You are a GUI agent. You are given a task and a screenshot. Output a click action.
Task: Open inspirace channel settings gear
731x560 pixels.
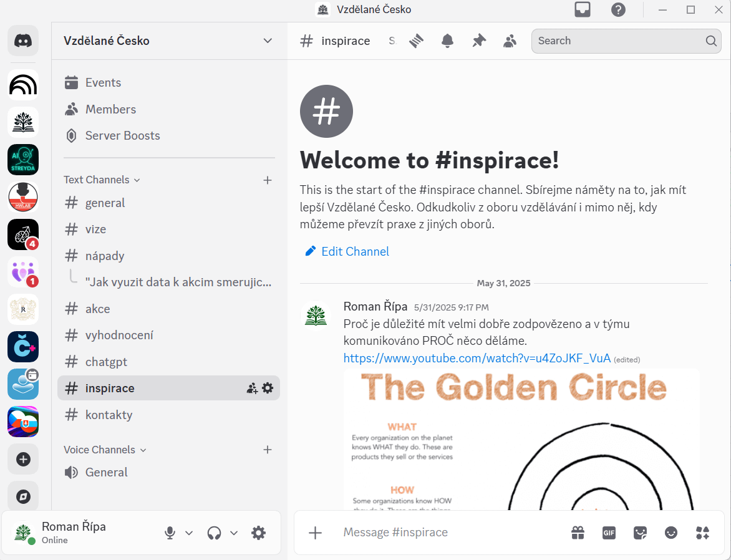268,388
